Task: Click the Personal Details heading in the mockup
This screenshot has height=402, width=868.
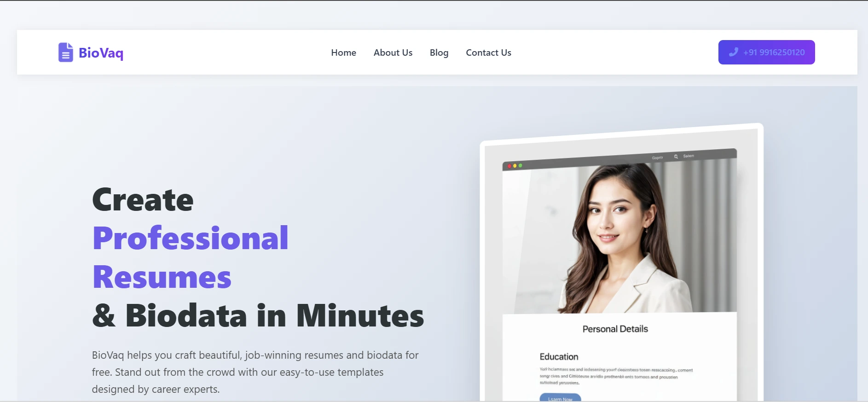Action: tap(615, 329)
